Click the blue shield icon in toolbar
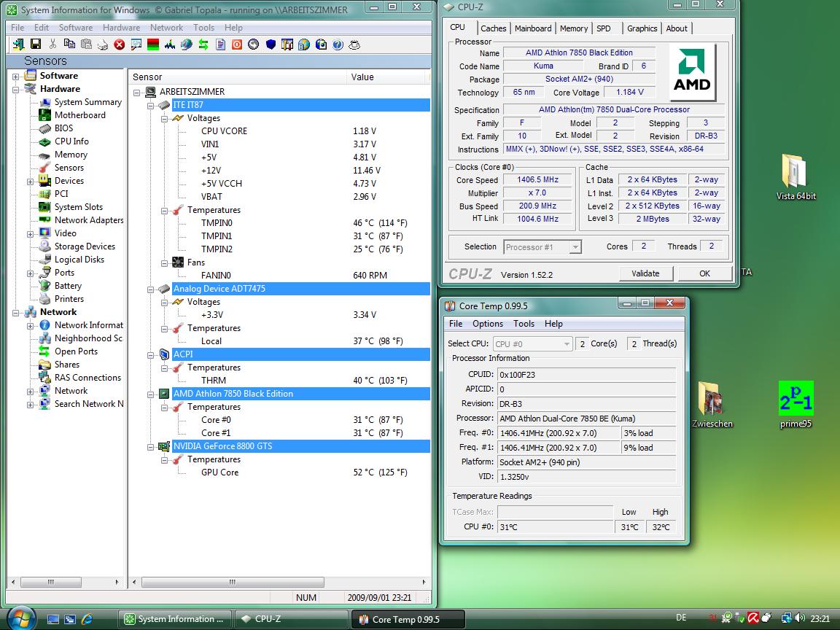Viewport: 840px width, 630px height. pyautogui.click(x=271, y=44)
